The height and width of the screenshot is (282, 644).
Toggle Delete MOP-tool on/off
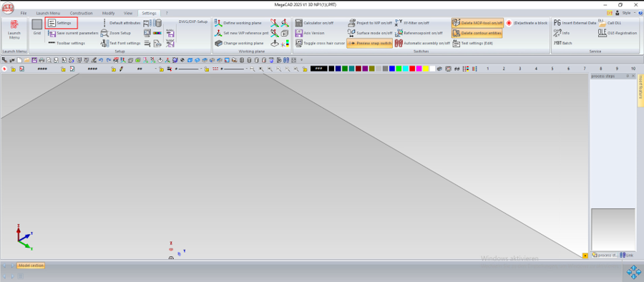[x=477, y=23]
